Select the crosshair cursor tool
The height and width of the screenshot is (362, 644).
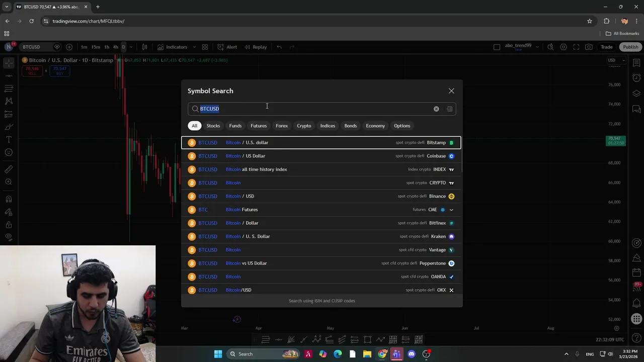tap(9, 63)
